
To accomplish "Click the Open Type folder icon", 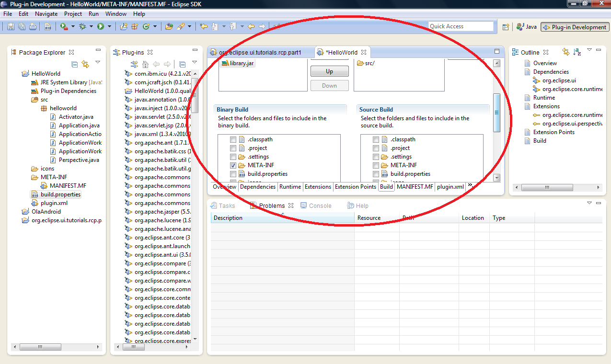I will click(x=168, y=26).
